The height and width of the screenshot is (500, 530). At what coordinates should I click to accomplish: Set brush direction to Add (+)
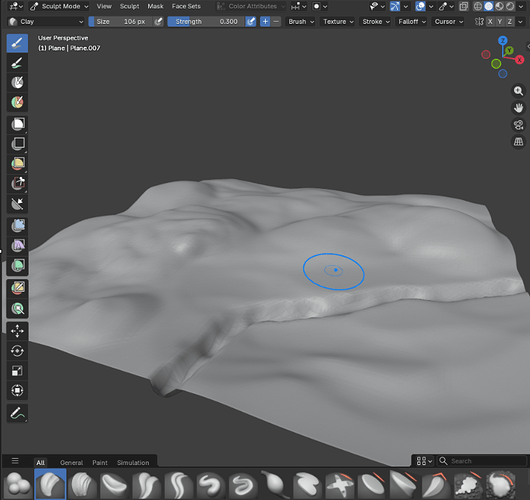tap(265, 22)
